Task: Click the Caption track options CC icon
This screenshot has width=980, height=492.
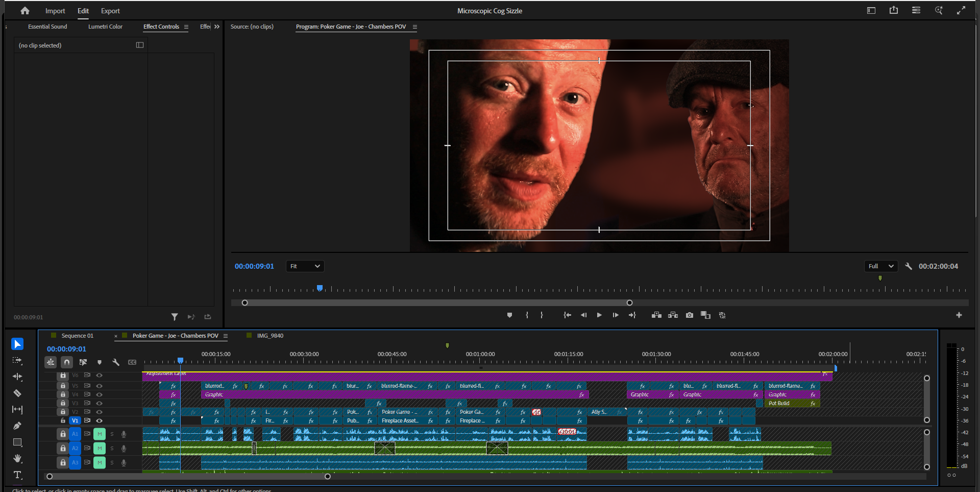Action: click(132, 362)
